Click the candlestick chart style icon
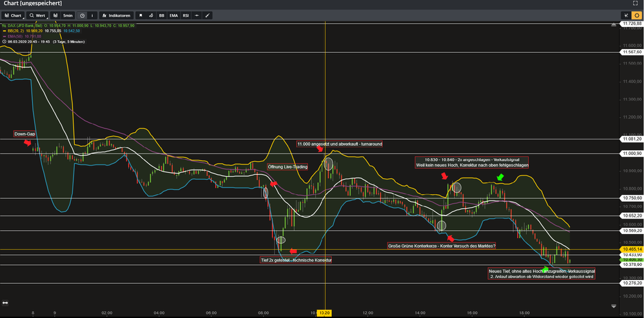 55,15
